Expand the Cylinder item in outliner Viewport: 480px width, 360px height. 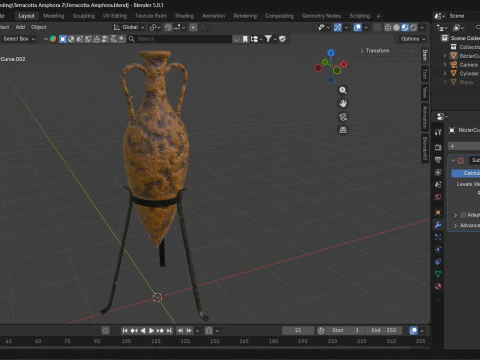(445, 73)
